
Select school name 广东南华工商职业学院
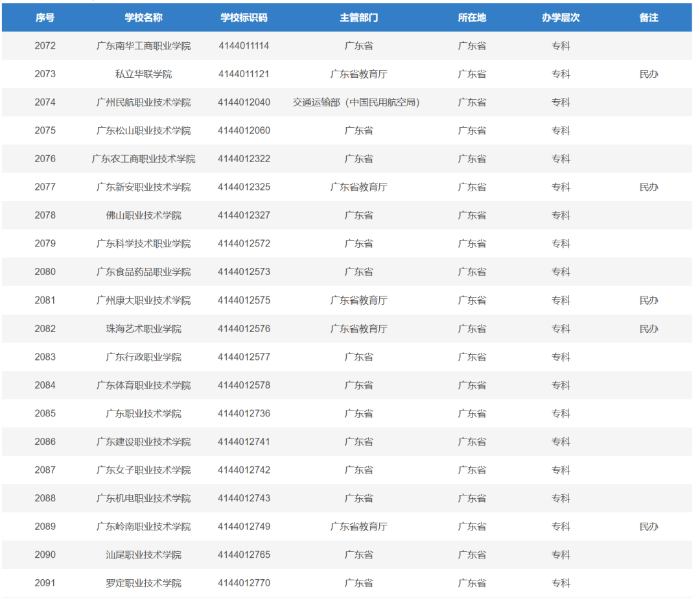pos(143,46)
